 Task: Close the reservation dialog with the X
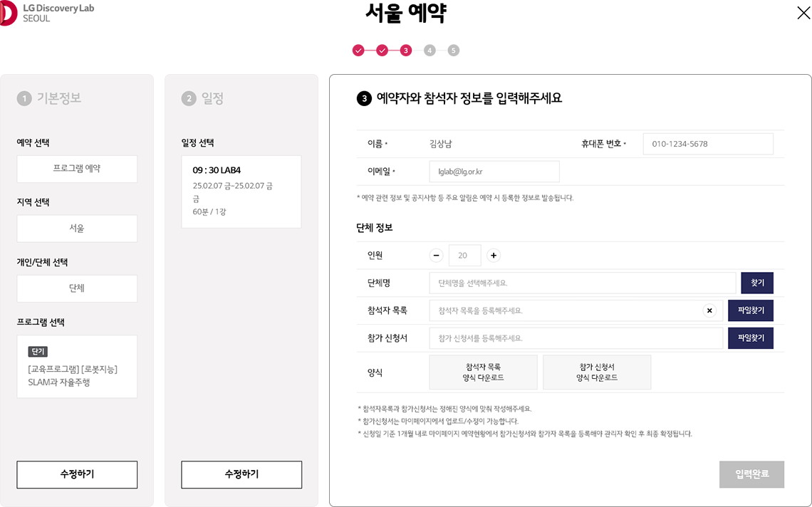tap(803, 13)
